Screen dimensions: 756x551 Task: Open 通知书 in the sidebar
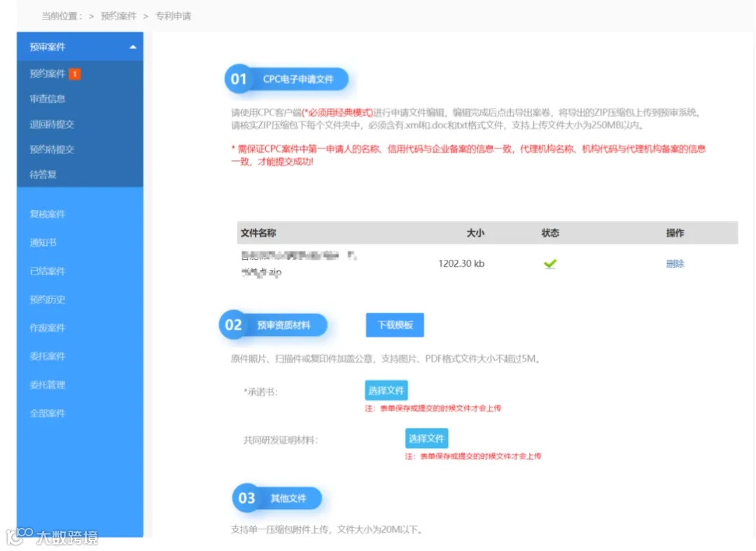click(43, 242)
